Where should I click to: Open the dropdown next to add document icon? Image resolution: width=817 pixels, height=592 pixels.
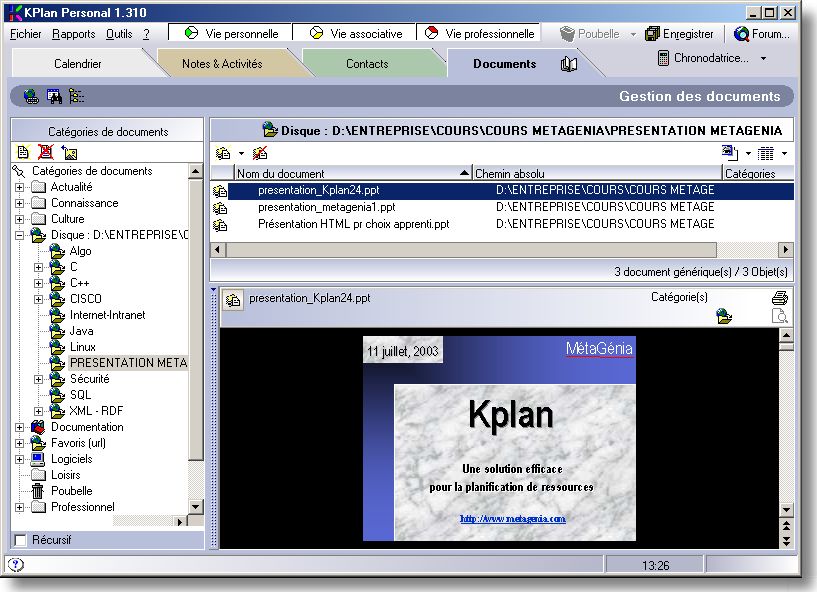click(241, 153)
